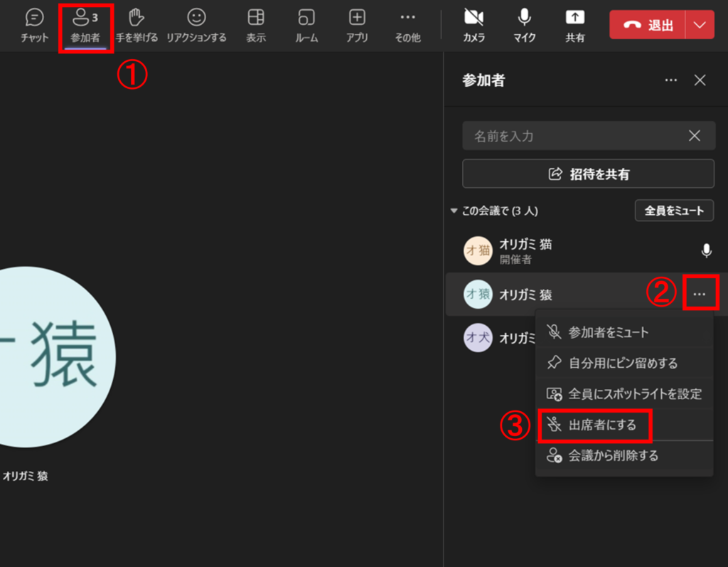728x567 pixels.
Task: Open その他 more options in toolbar
Action: [x=407, y=25]
